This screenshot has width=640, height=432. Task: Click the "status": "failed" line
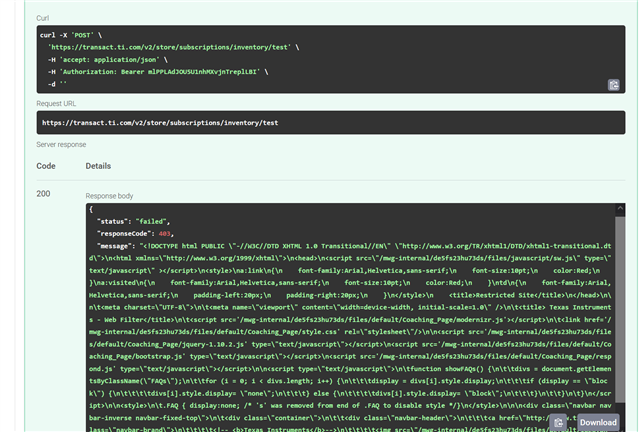tap(133, 221)
